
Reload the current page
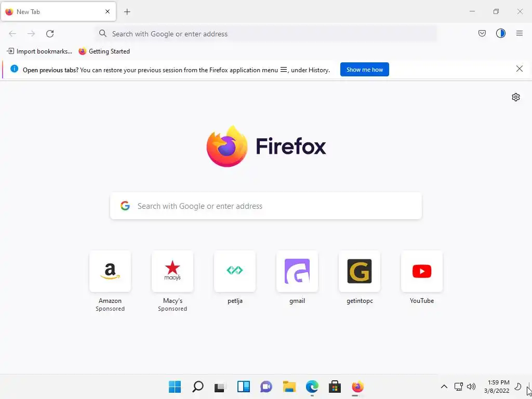point(50,34)
